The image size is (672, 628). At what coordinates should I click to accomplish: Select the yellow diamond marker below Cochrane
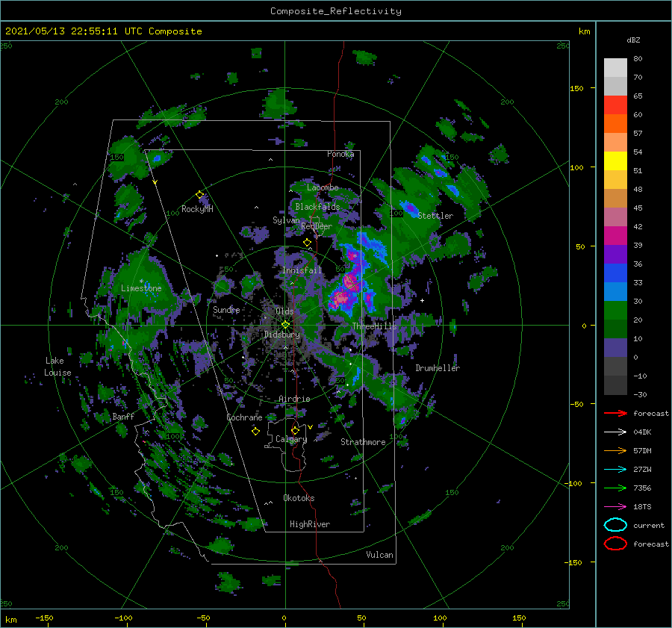click(x=255, y=432)
